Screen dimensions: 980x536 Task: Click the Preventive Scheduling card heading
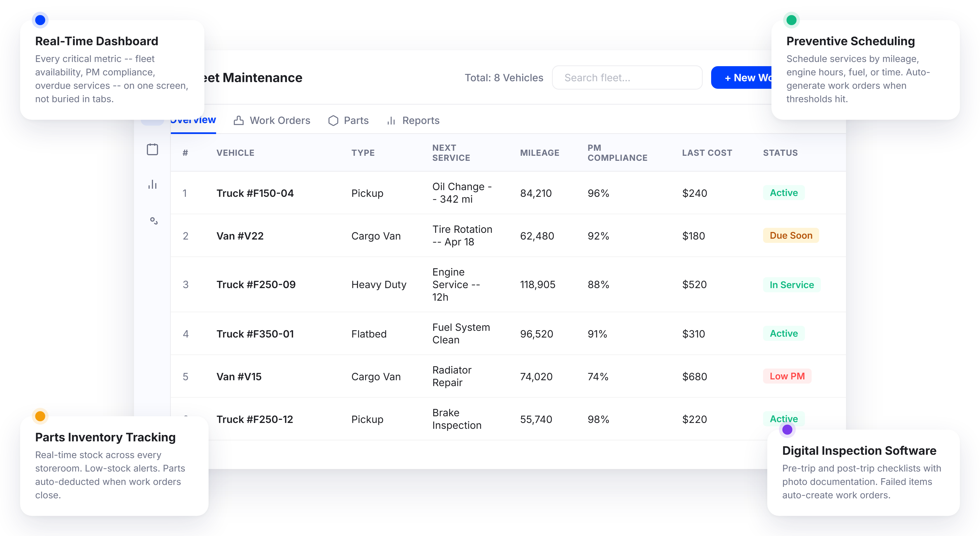point(850,41)
